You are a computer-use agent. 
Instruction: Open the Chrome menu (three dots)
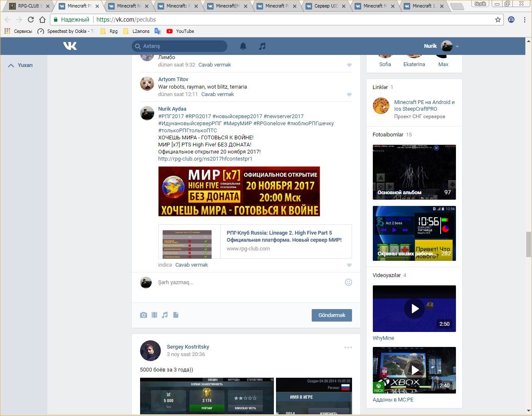point(525,20)
